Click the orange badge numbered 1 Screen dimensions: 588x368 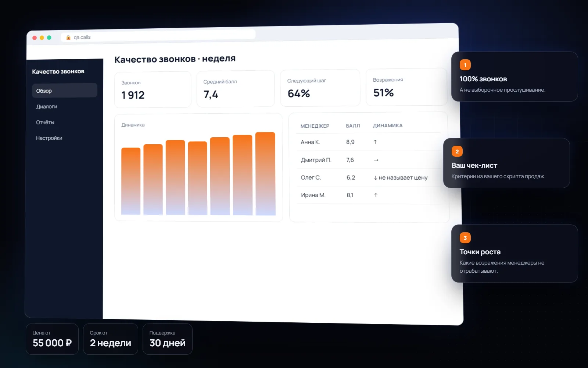(465, 65)
